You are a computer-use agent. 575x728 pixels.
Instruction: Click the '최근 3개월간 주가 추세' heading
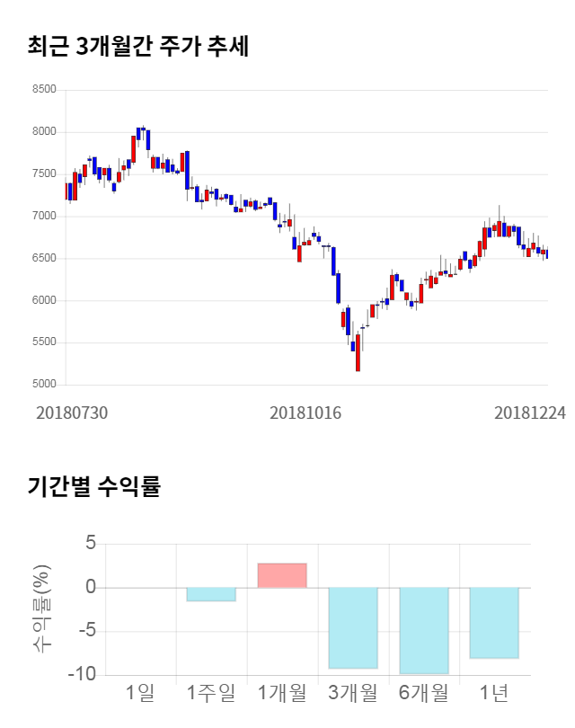point(137,47)
